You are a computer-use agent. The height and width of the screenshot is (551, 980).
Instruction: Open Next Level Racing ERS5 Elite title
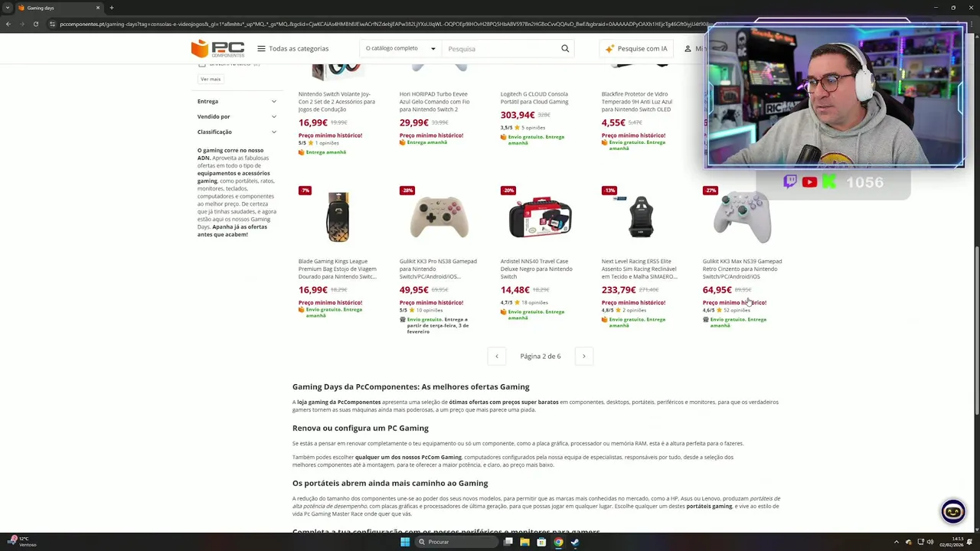[x=639, y=269]
